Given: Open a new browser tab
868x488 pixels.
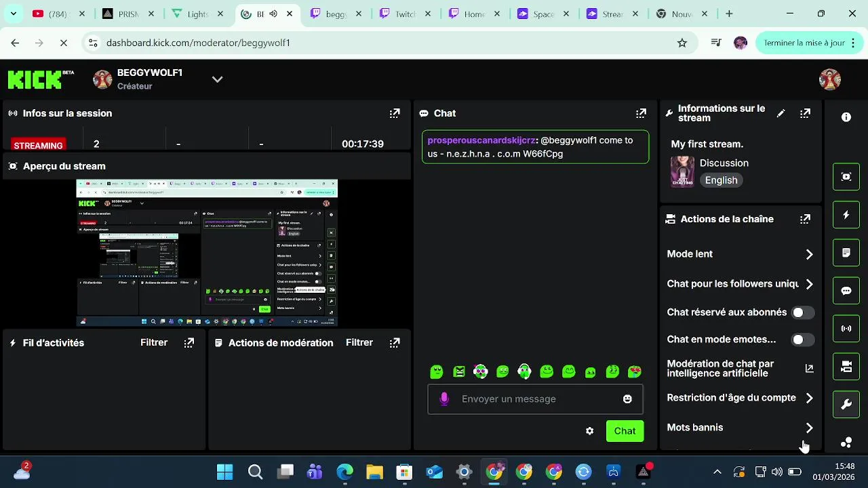Looking at the screenshot, I should (729, 14).
